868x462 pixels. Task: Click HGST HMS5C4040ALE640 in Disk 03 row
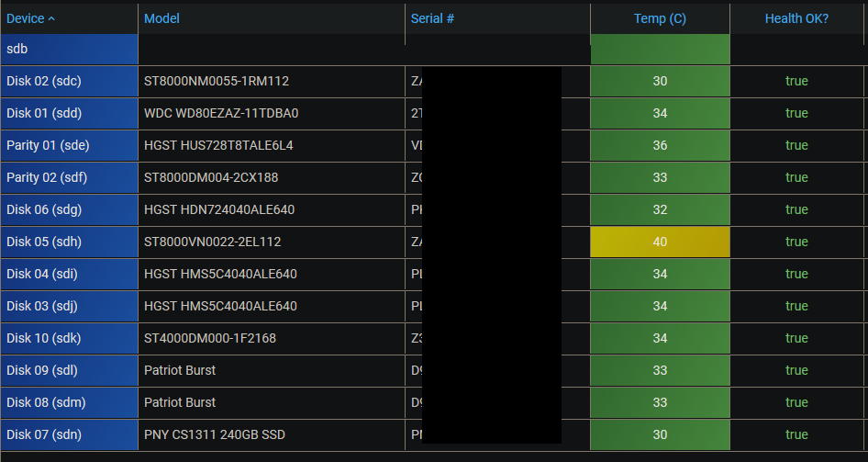click(x=220, y=306)
